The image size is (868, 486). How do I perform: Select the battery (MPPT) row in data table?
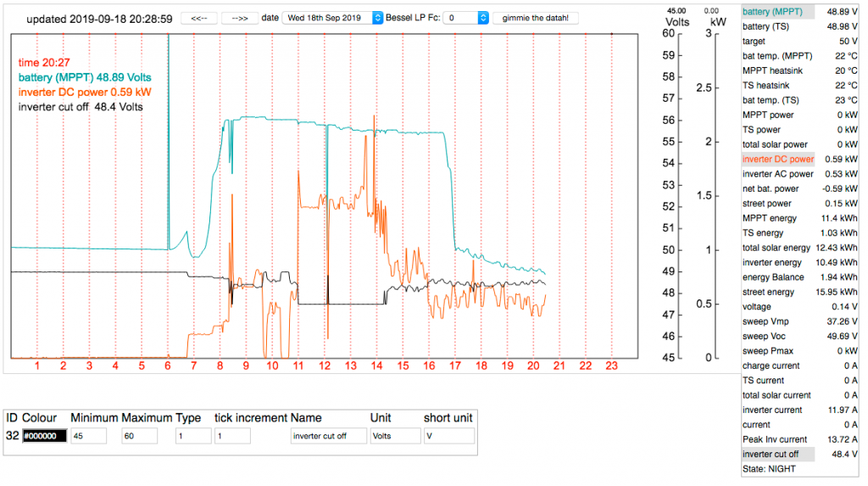tap(802, 12)
